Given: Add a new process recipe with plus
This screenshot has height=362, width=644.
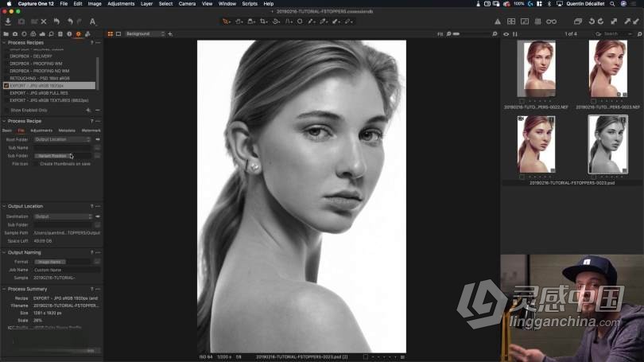Looking at the screenshot, I should (88, 110).
